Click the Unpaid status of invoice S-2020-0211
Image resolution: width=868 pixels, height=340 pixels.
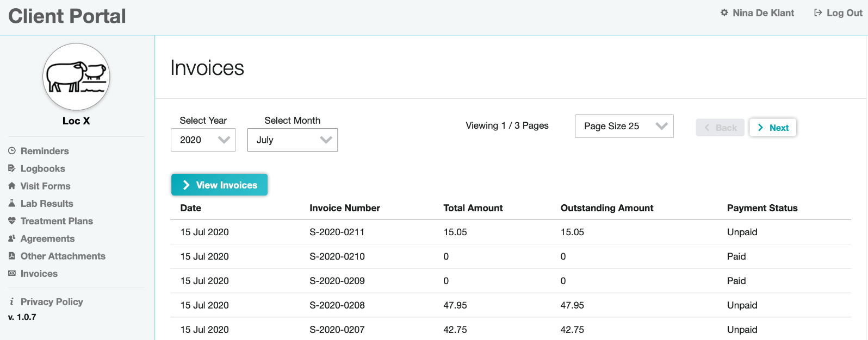pos(742,232)
